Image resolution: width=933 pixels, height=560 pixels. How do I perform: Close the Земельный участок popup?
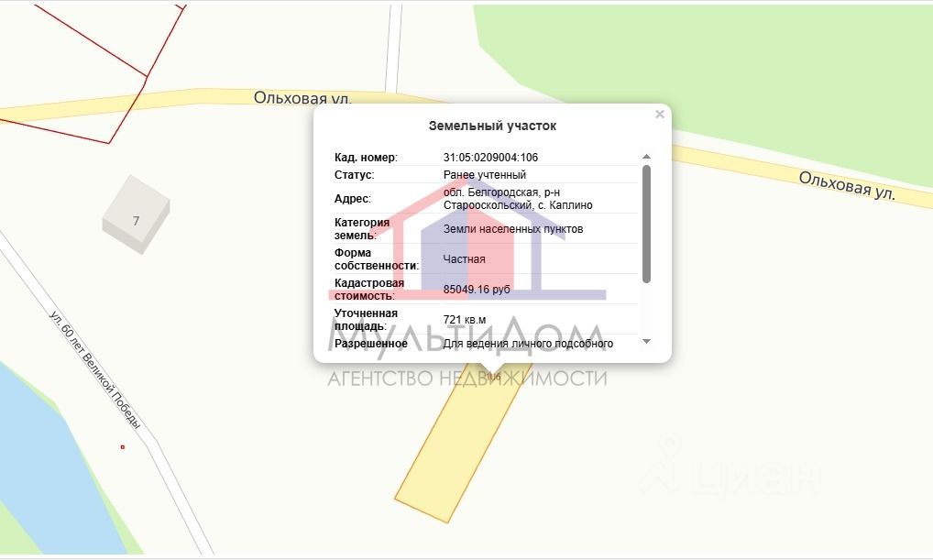659,115
